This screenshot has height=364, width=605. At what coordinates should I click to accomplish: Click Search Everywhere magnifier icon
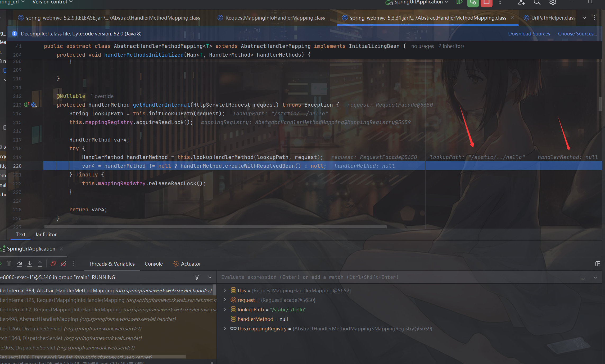point(537,3)
